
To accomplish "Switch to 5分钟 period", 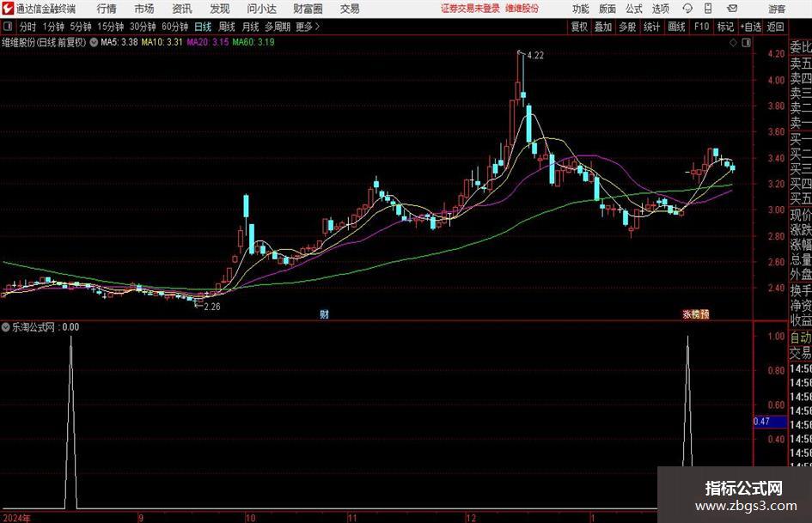I will (x=81, y=27).
